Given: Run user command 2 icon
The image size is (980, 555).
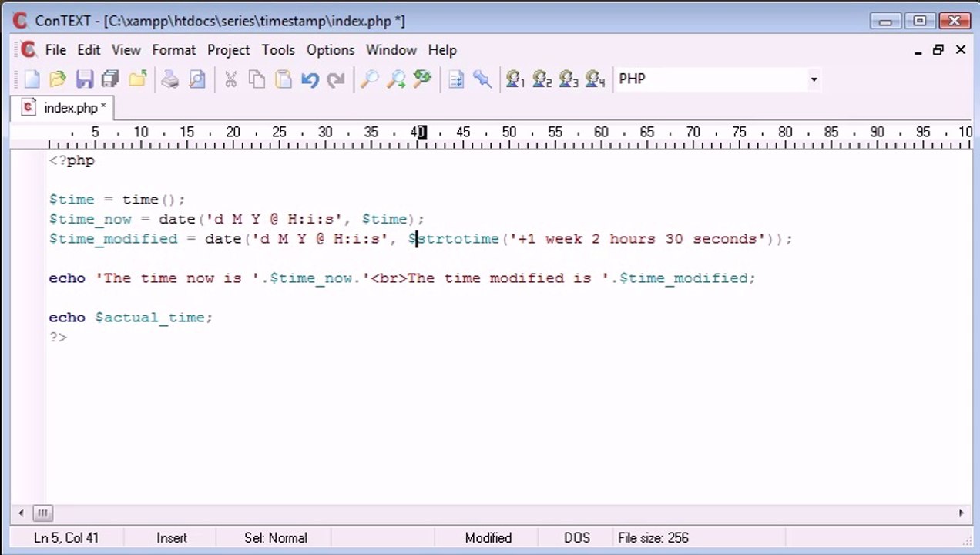Looking at the screenshot, I should coord(542,79).
